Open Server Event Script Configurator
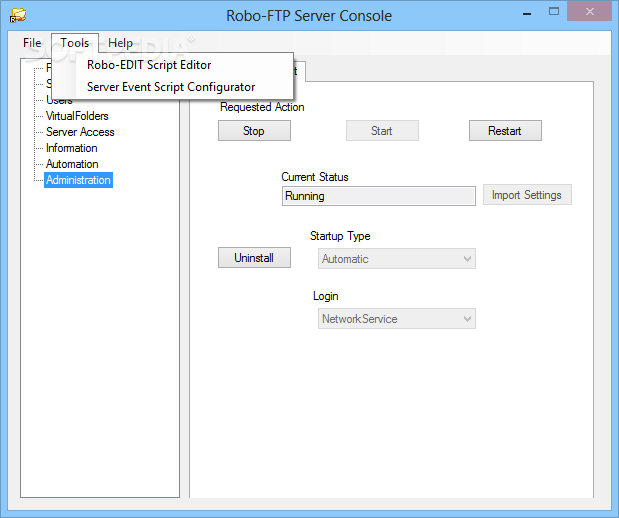This screenshot has height=518, width=619. 171,87
